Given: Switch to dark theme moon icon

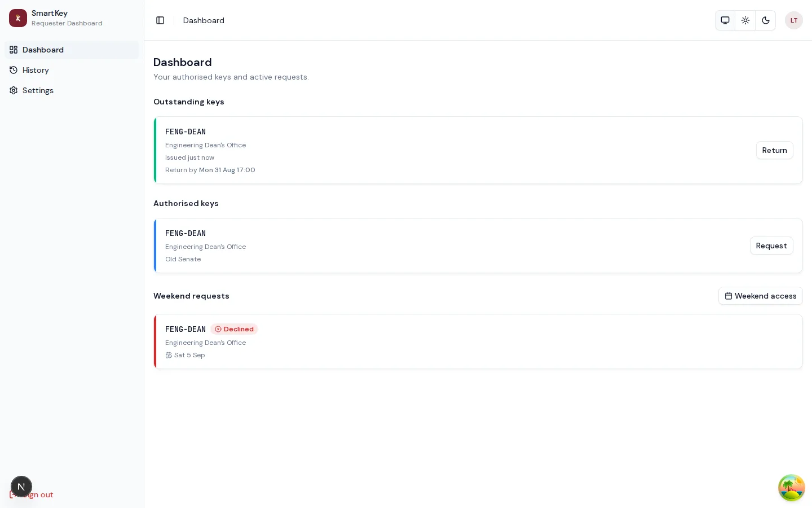Looking at the screenshot, I should coord(766,20).
